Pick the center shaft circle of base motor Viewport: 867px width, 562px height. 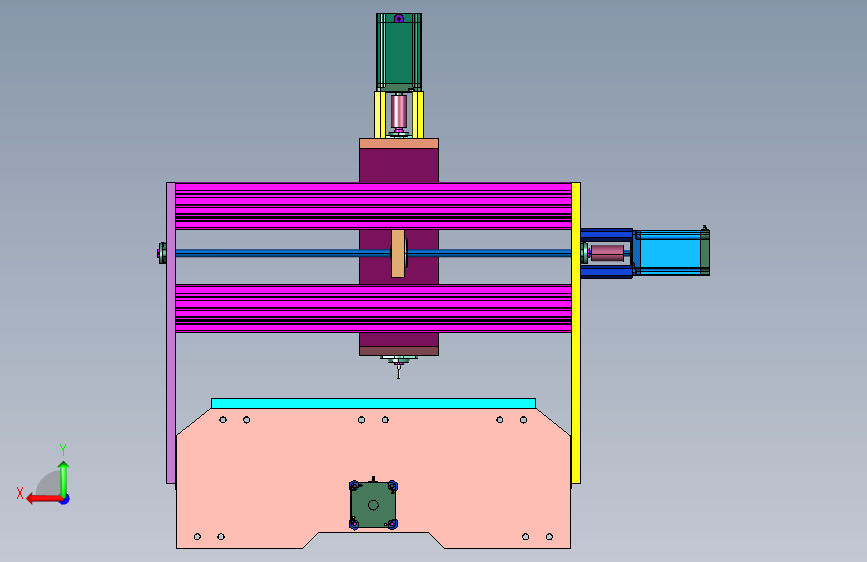click(373, 505)
